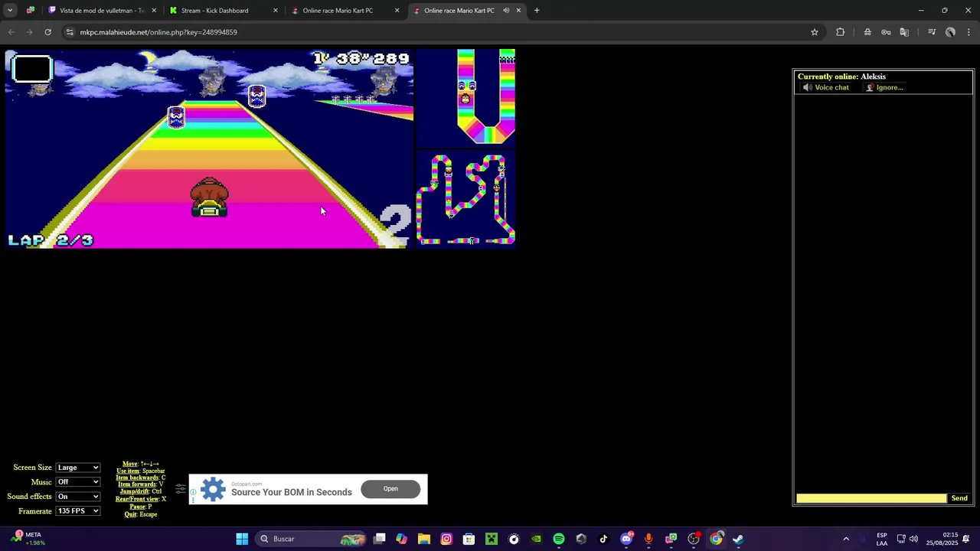Open the Chrome three-dot menu
The width and height of the screenshot is (980, 551).
969,32
